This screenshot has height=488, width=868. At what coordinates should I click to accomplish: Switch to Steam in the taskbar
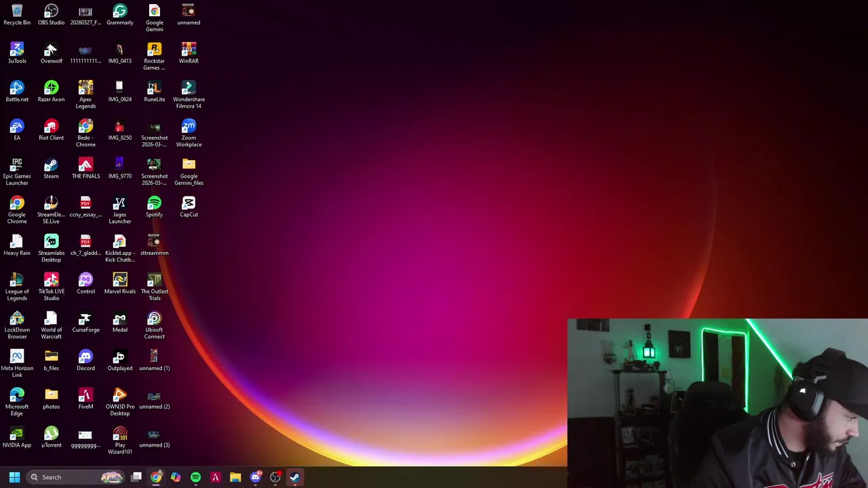tap(295, 477)
